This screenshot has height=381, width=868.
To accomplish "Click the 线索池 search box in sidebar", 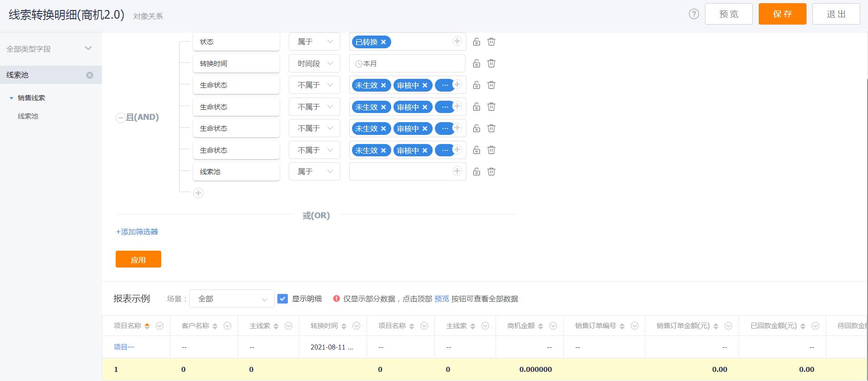I will pyautogui.click(x=51, y=75).
